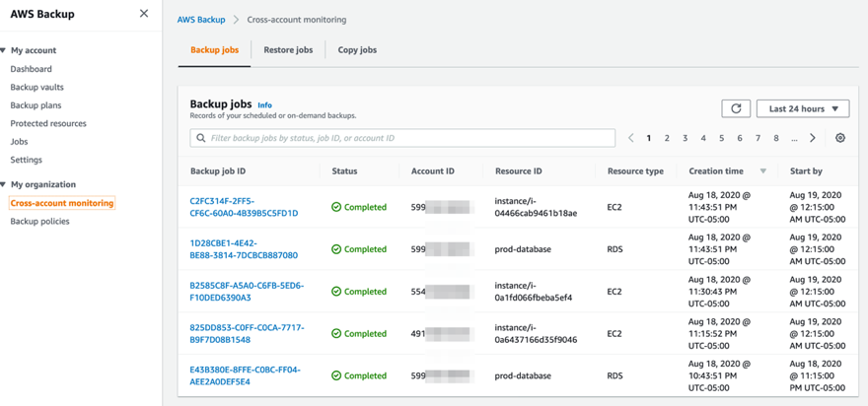Close the AWS Backup sidebar panel

click(144, 13)
